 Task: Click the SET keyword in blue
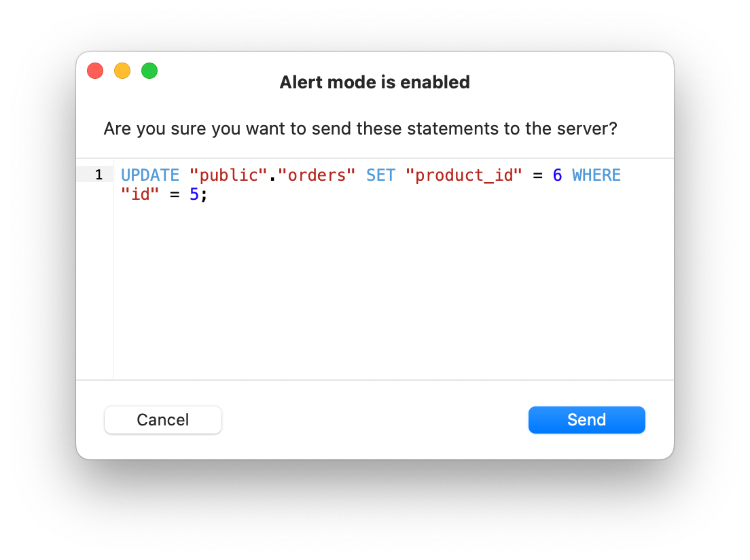pyautogui.click(x=380, y=175)
